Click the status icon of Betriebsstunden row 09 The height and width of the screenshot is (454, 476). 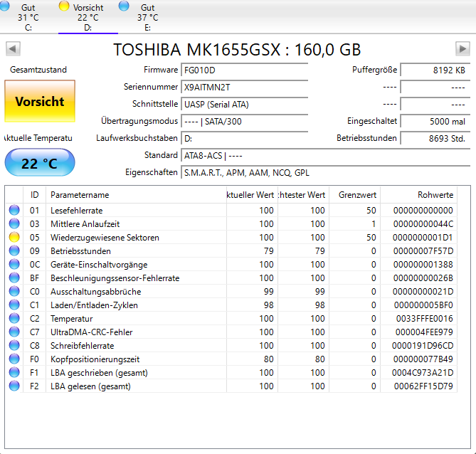pos(14,250)
